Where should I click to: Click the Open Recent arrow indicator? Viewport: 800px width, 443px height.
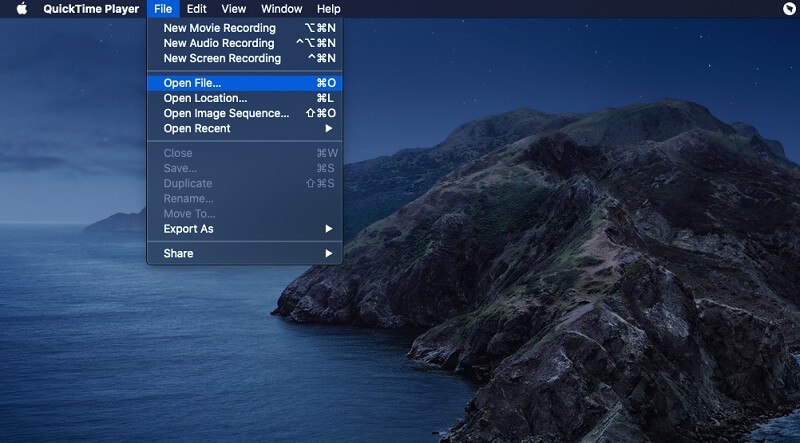[329, 129]
